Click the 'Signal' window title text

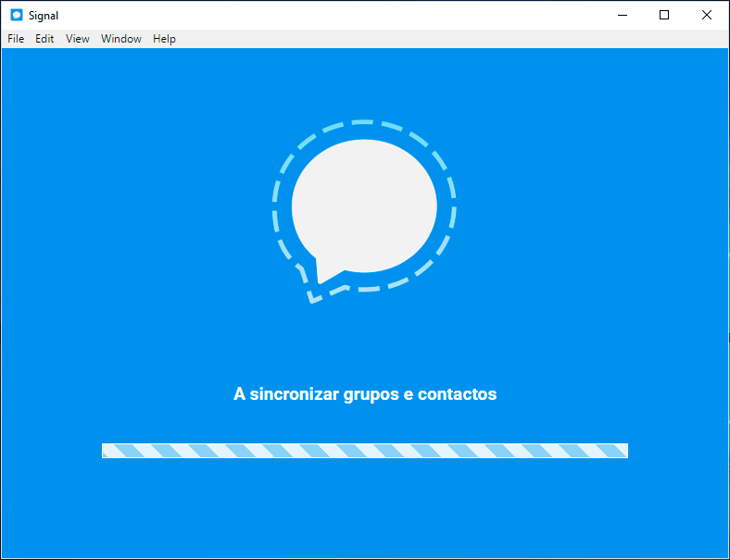(44, 16)
